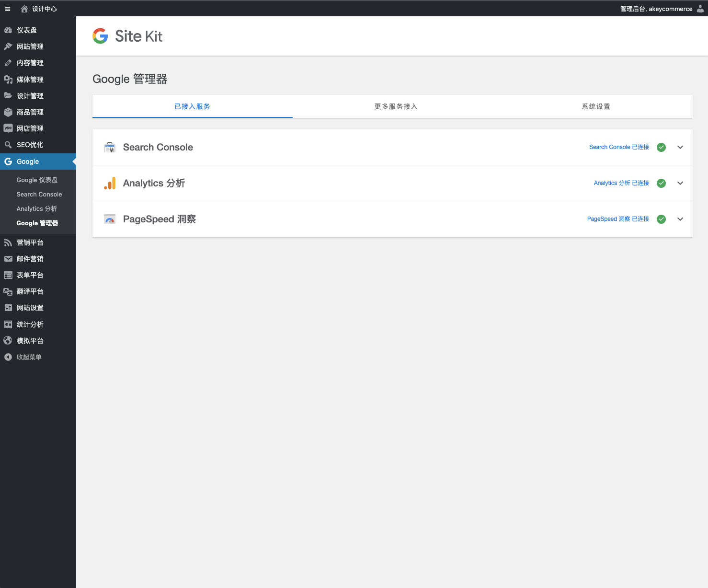The image size is (708, 588).
Task: Click the 设计中心 link in top bar
Action: 44,9
